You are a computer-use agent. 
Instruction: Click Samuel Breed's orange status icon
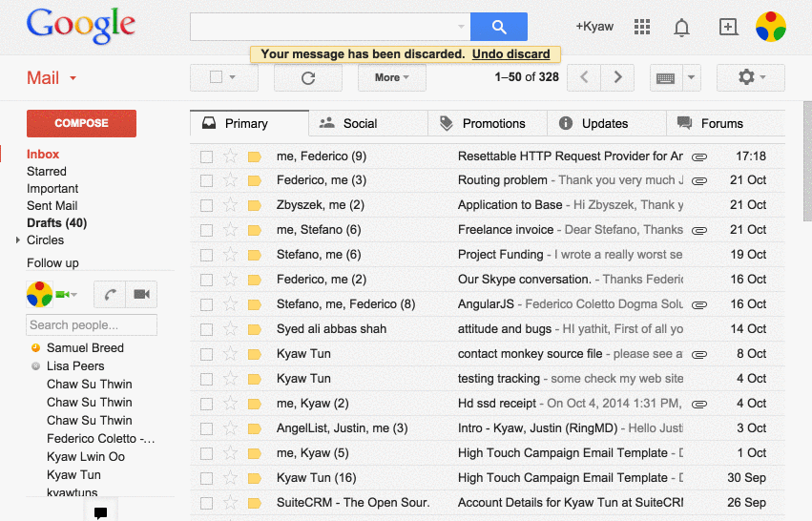(x=35, y=348)
